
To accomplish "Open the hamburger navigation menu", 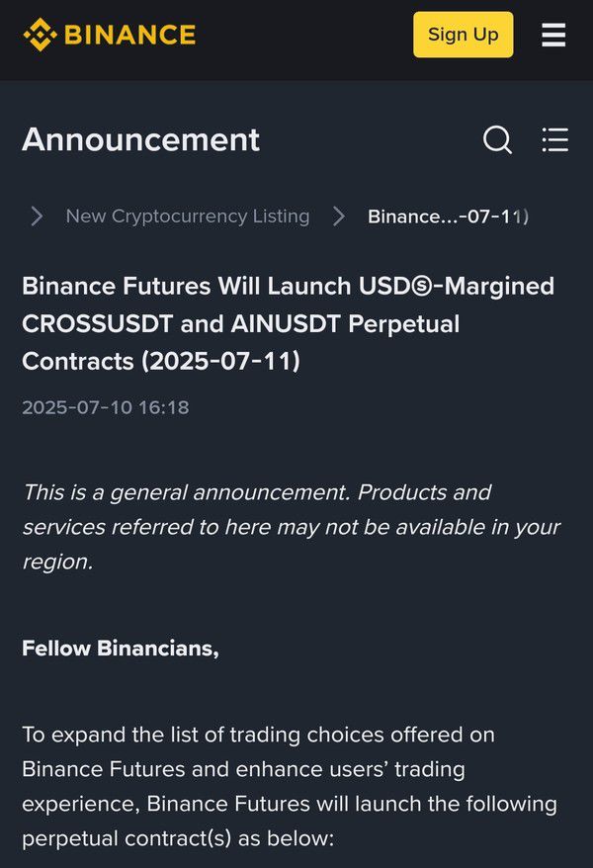I will (553, 36).
